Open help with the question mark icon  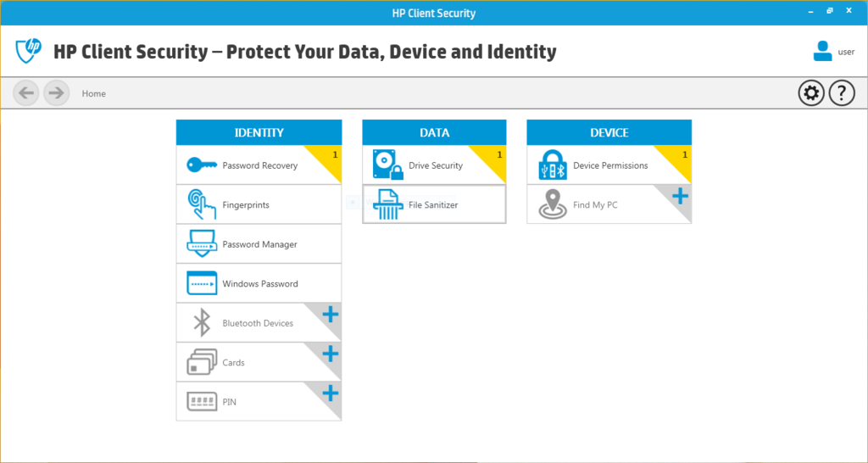pos(842,93)
